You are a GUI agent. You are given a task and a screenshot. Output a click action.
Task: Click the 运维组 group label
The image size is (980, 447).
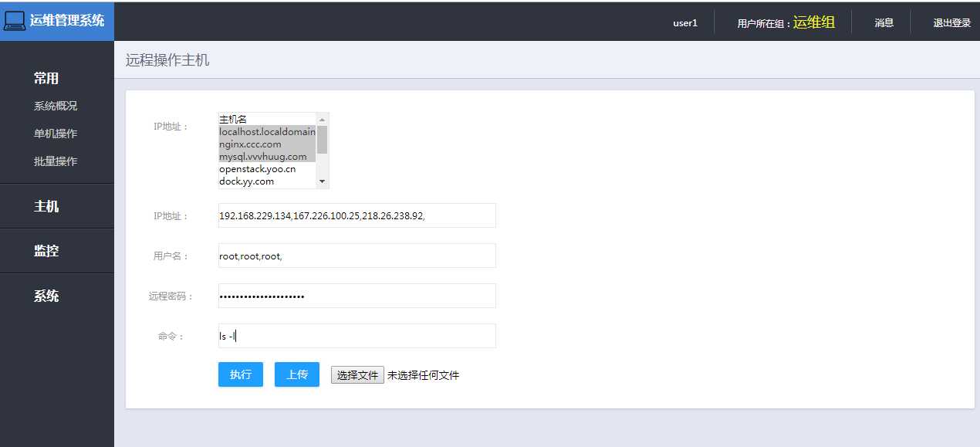[814, 22]
